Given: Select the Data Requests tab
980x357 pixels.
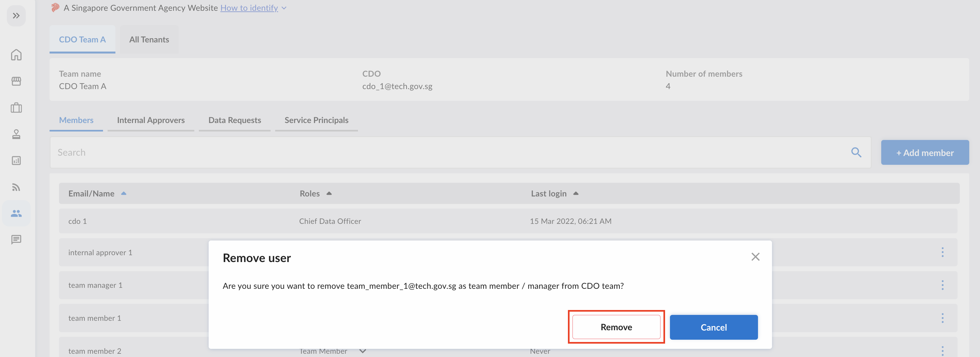Looking at the screenshot, I should [234, 120].
